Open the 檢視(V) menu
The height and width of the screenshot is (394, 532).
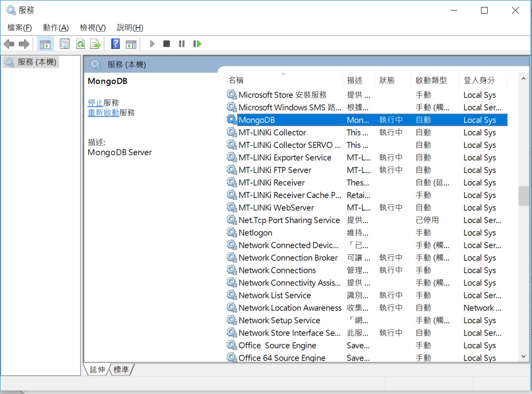92,28
